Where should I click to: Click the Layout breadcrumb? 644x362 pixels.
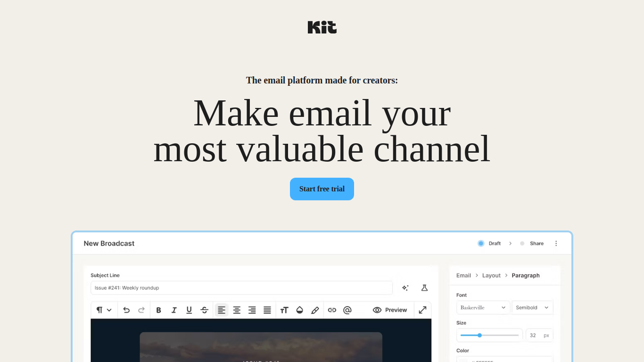(x=491, y=275)
